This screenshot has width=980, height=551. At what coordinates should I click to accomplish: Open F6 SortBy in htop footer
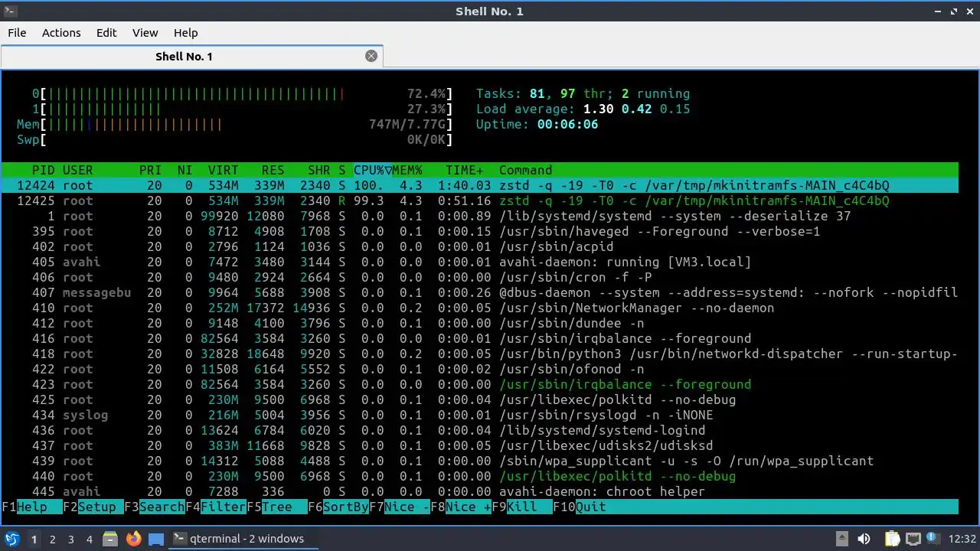pyautogui.click(x=338, y=507)
